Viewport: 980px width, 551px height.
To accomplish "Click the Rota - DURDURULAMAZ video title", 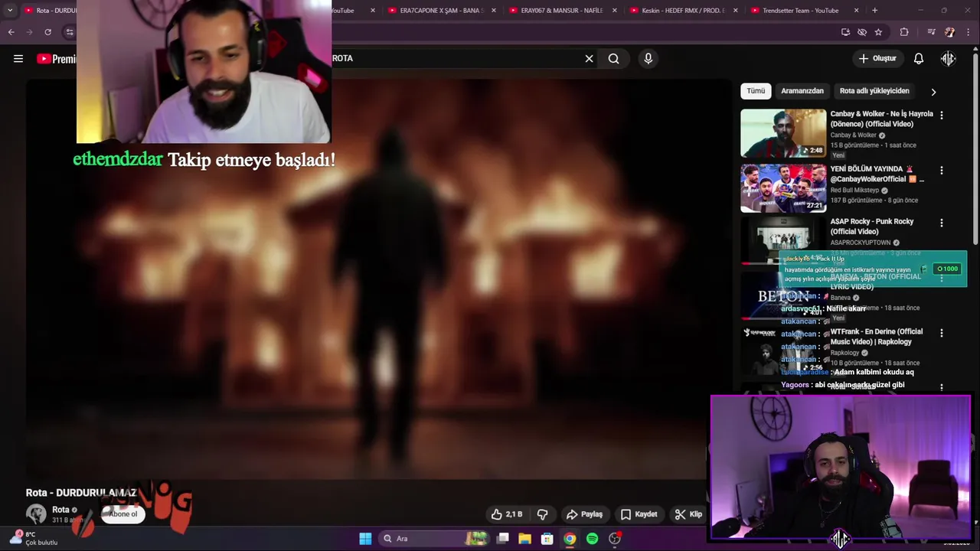I will pyautogui.click(x=81, y=493).
